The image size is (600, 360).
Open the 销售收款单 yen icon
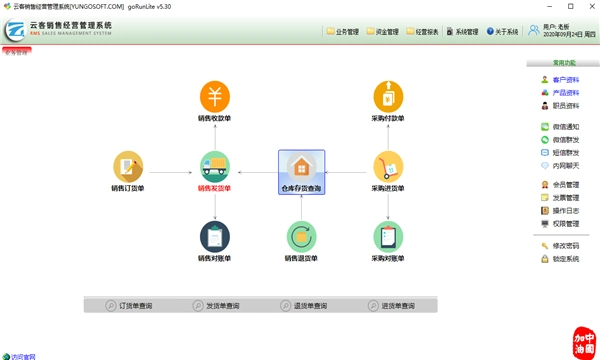point(215,96)
